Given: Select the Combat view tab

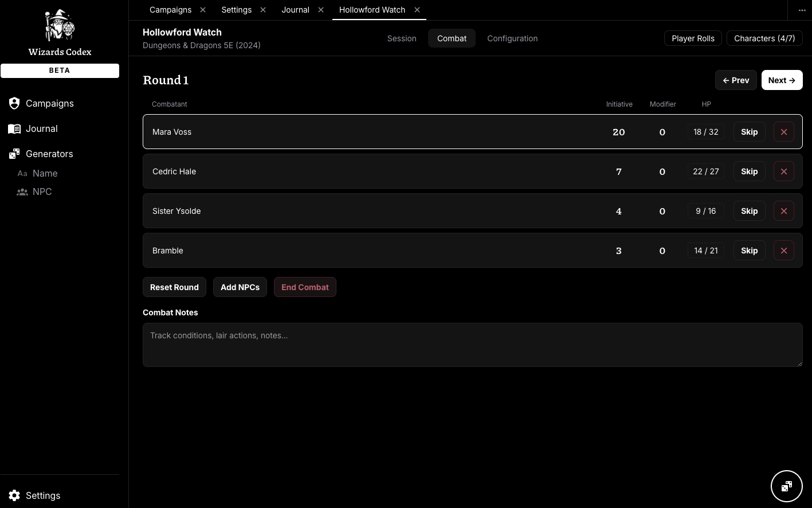Looking at the screenshot, I should point(452,38).
